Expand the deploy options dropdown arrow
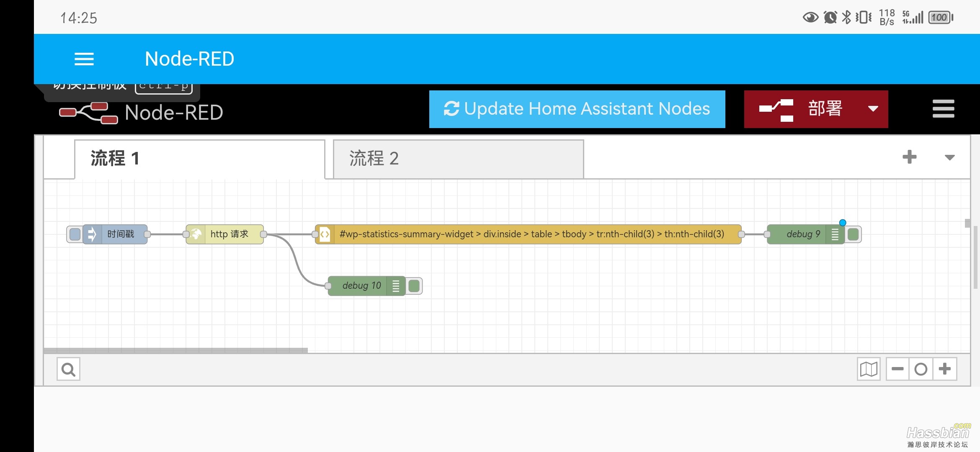 (x=873, y=109)
